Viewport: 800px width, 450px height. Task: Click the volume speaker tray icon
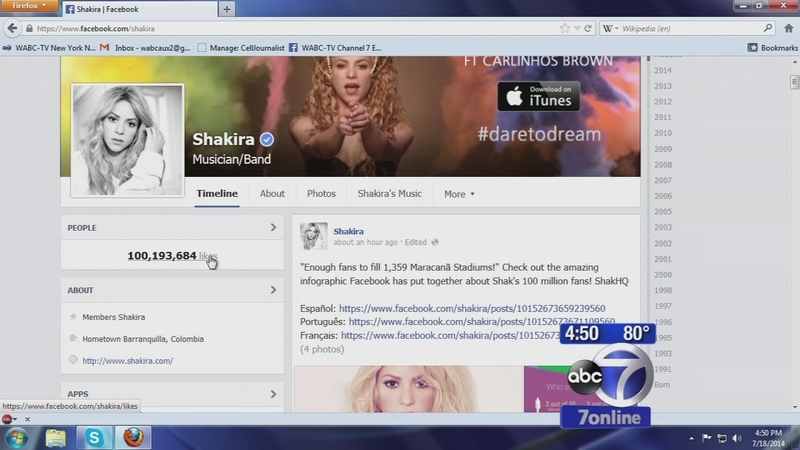click(737, 438)
